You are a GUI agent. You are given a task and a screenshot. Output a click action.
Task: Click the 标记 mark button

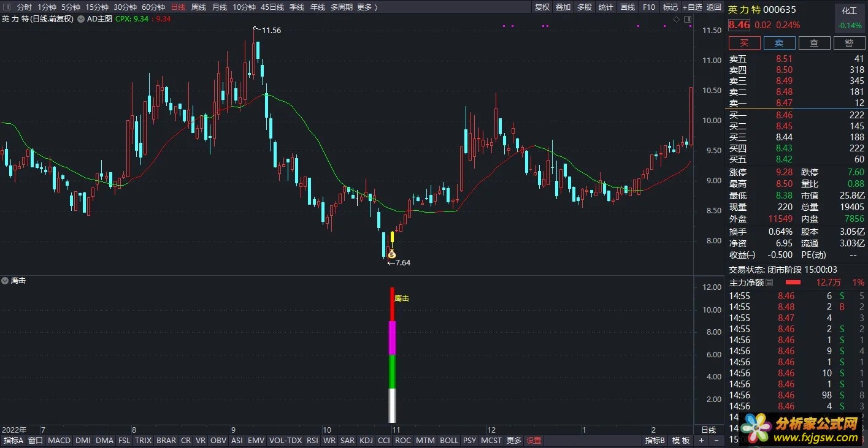click(670, 7)
